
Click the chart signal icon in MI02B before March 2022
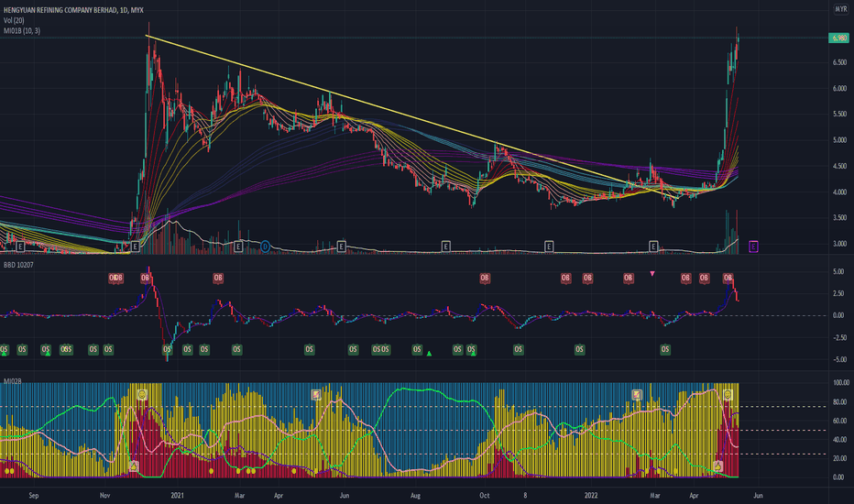tap(637, 394)
